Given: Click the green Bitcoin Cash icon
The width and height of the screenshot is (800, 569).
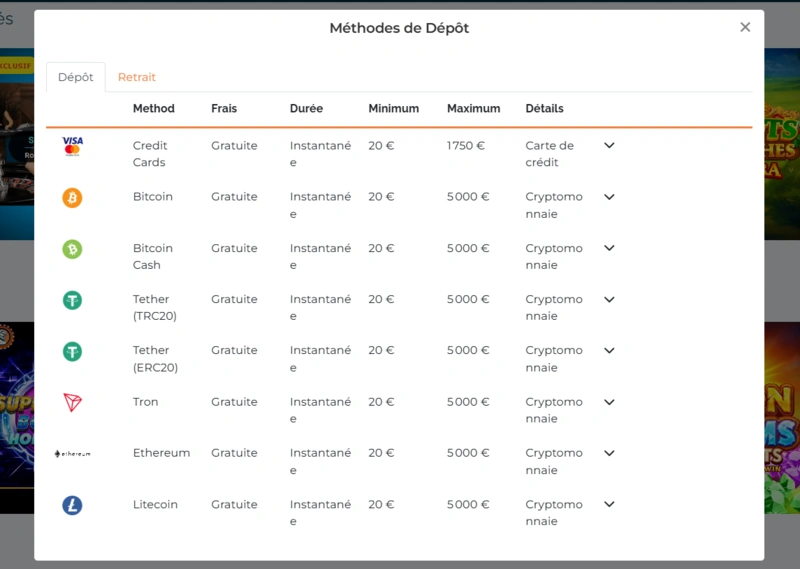Looking at the screenshot, I should point(72,249).
